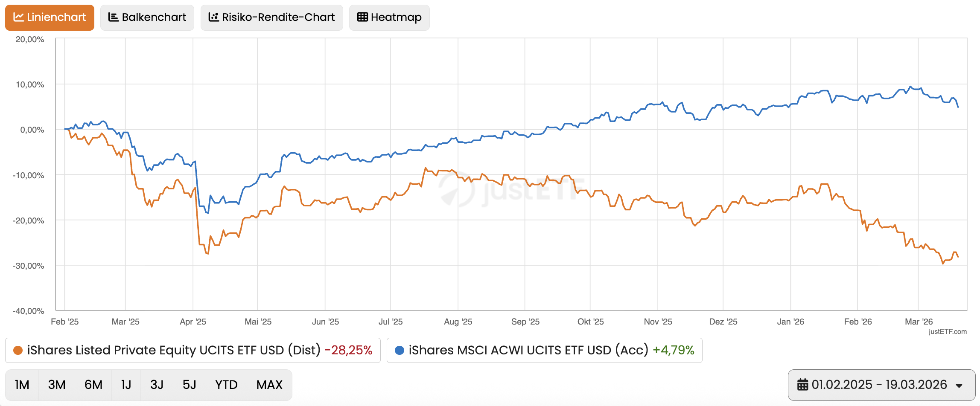Click the orange legend dot for Private Equity ETF
This screenshot has width=980, height=406.
[17, 350]
